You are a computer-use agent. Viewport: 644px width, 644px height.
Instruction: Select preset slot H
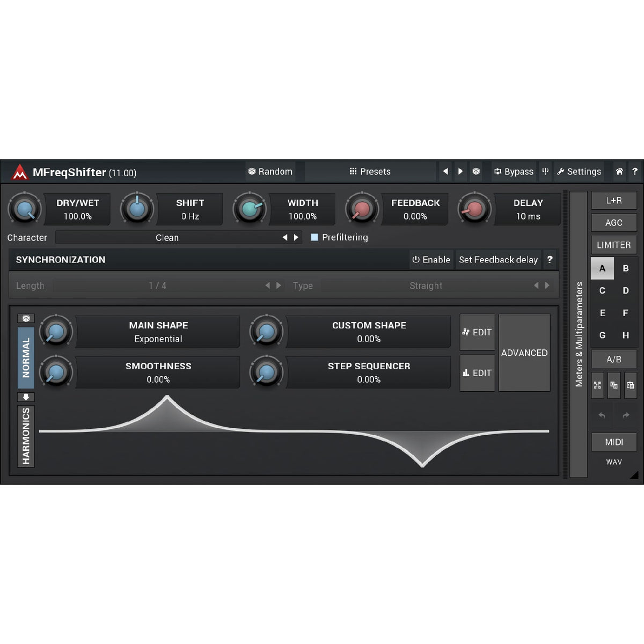pos(626,335)
